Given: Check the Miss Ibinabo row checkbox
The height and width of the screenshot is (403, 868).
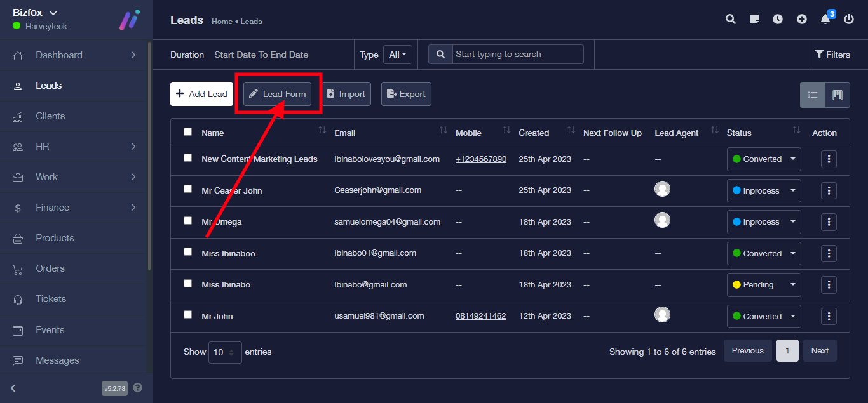Looking at the screenshot, I should (x=187, y=284).
